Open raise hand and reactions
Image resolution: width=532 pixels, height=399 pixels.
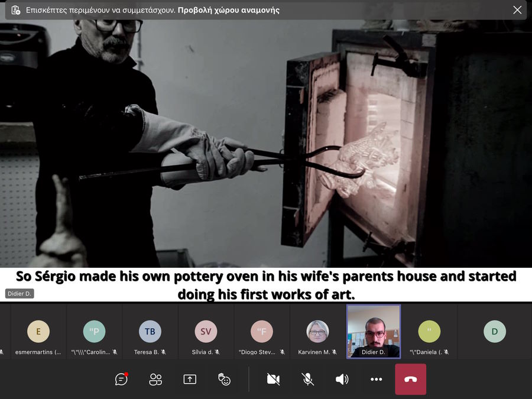tap(224, 379)
